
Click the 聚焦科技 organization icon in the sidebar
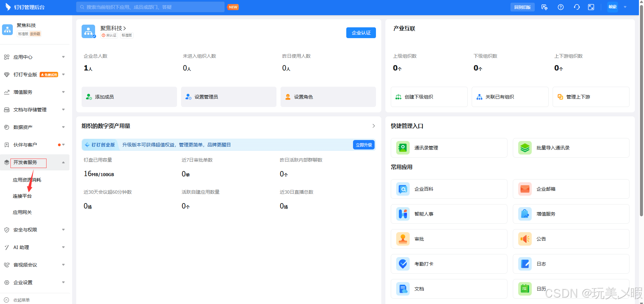point(7,30)
